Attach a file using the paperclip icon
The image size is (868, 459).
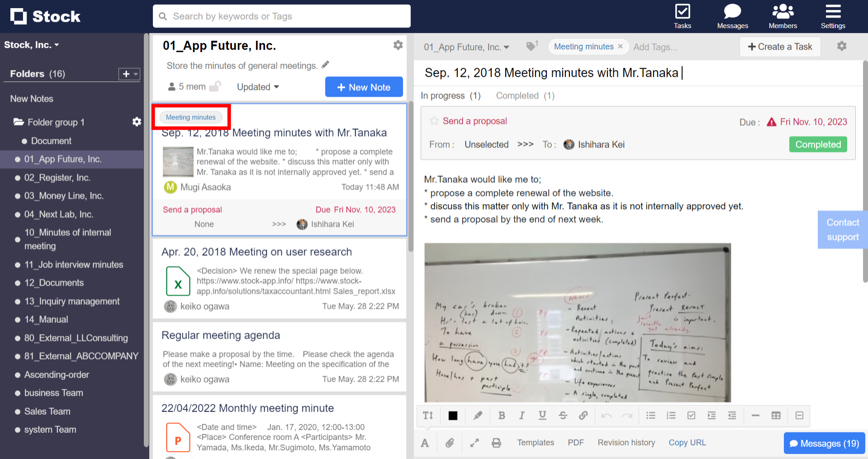click(450, 443)
